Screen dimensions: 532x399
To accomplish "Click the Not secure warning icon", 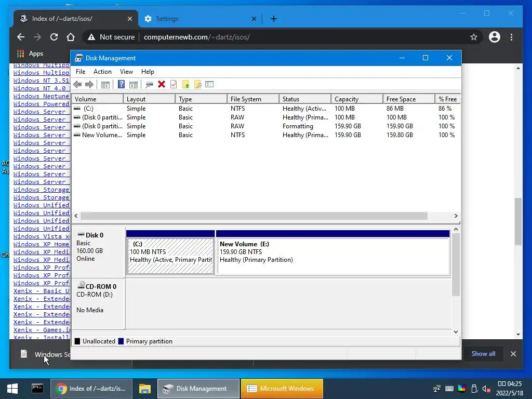I will (x=91, y=37).
